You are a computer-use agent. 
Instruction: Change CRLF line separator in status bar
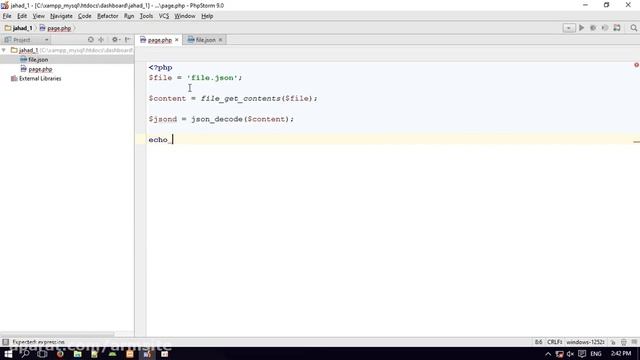click(x=555, y=342)
